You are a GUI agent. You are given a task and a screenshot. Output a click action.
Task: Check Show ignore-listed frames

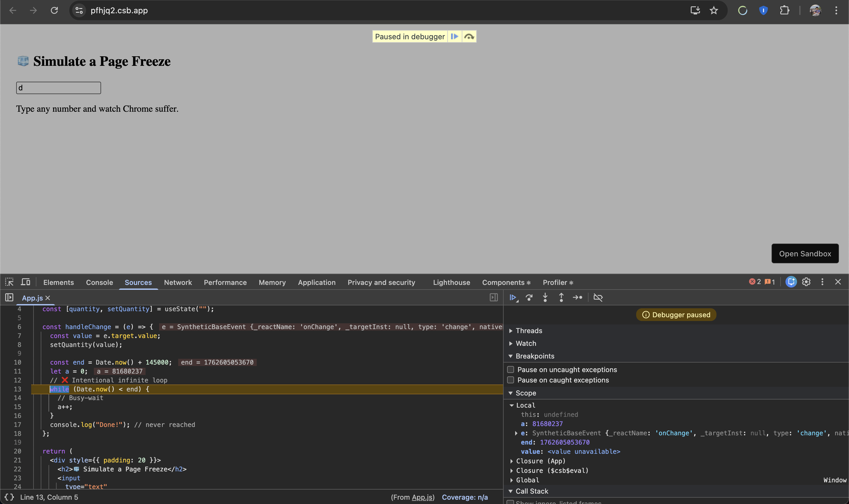[511, 502]
